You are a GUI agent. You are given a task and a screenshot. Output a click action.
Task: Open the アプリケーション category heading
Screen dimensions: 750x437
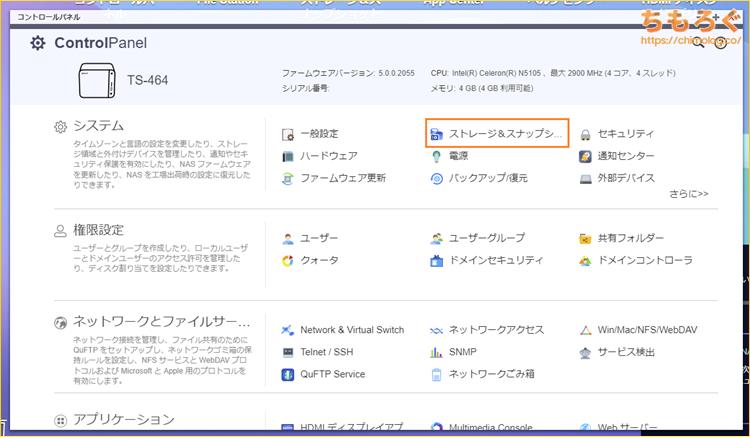coord(123,420)
